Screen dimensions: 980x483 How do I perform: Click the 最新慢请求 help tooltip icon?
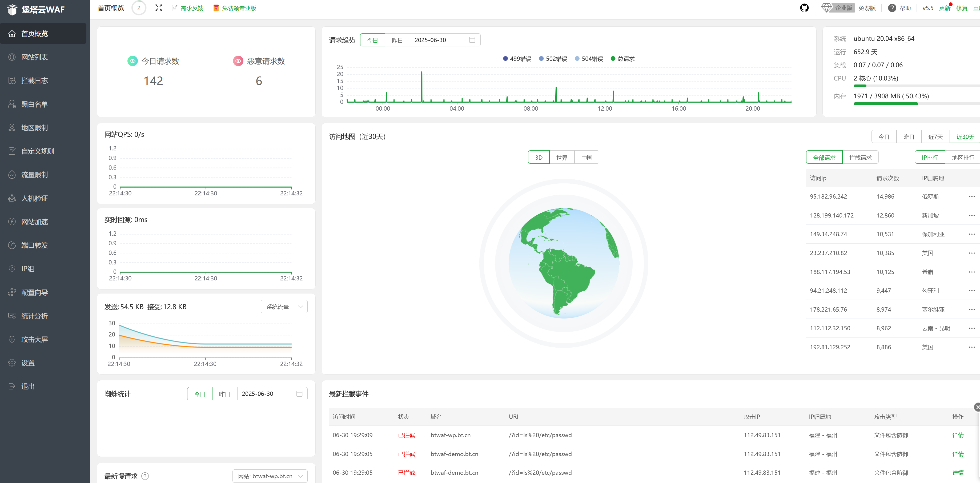[145, 476]
